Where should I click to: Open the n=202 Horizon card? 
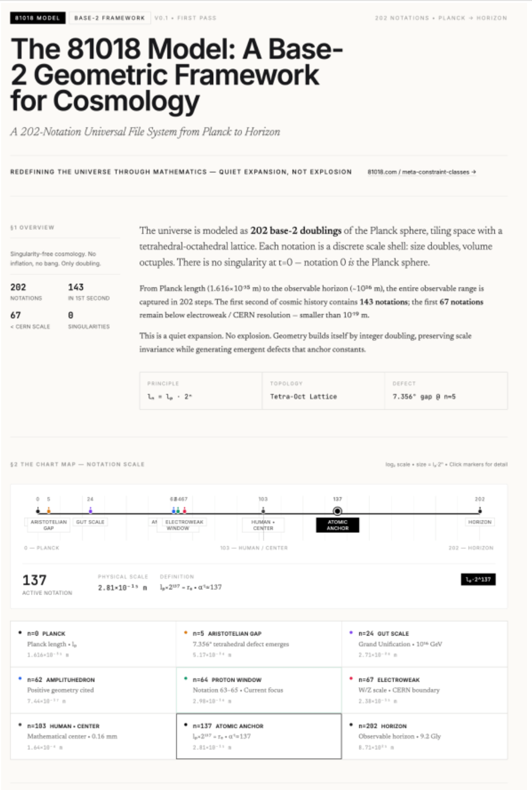click(x=424, y=736)
